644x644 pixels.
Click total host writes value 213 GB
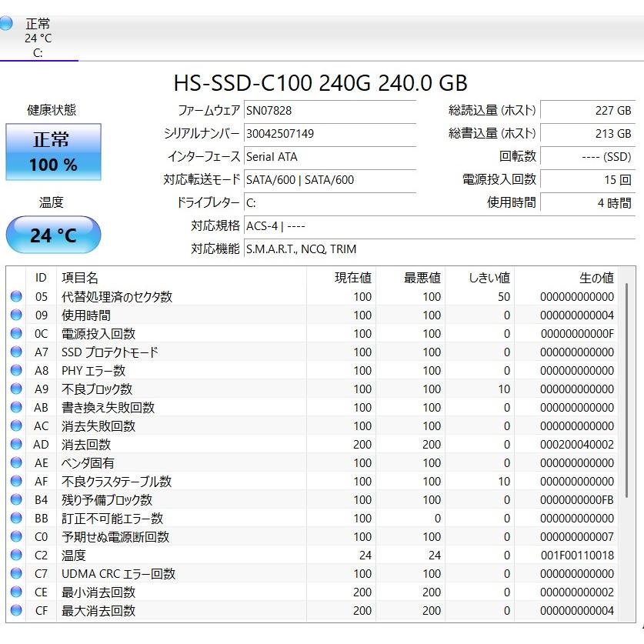tap(588, 133)
